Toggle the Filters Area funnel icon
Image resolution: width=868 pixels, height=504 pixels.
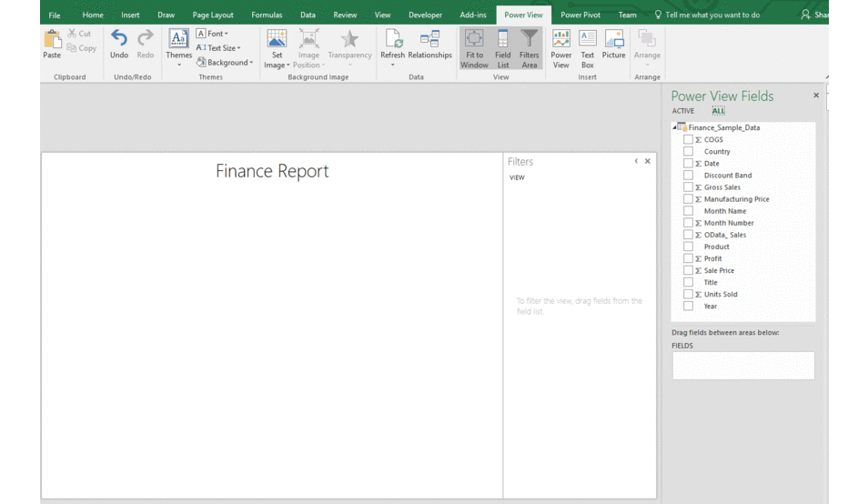[530, 39]
